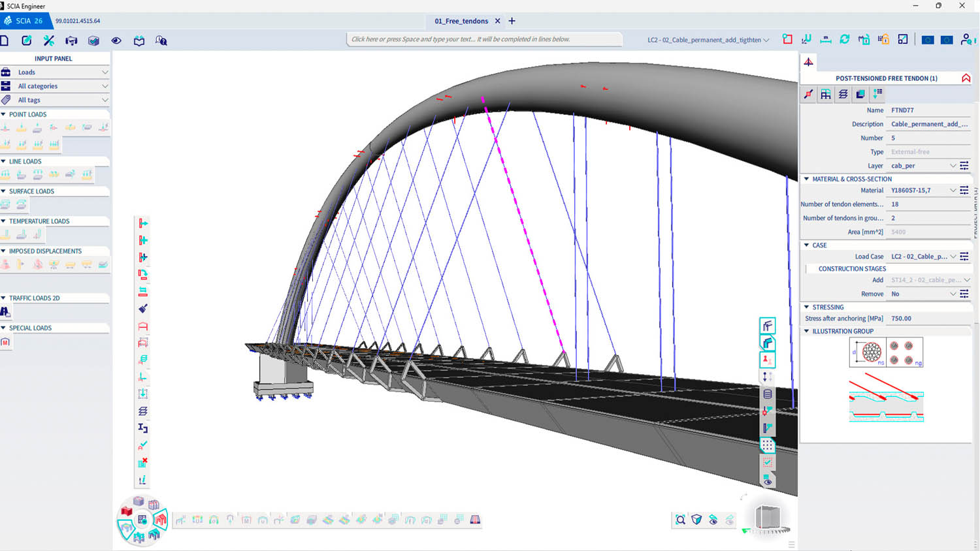Screen dimensions: 980x551
Task: Open the active load case dropdown in toolbar
Action: pyautogui.click(x=766, y=40)
